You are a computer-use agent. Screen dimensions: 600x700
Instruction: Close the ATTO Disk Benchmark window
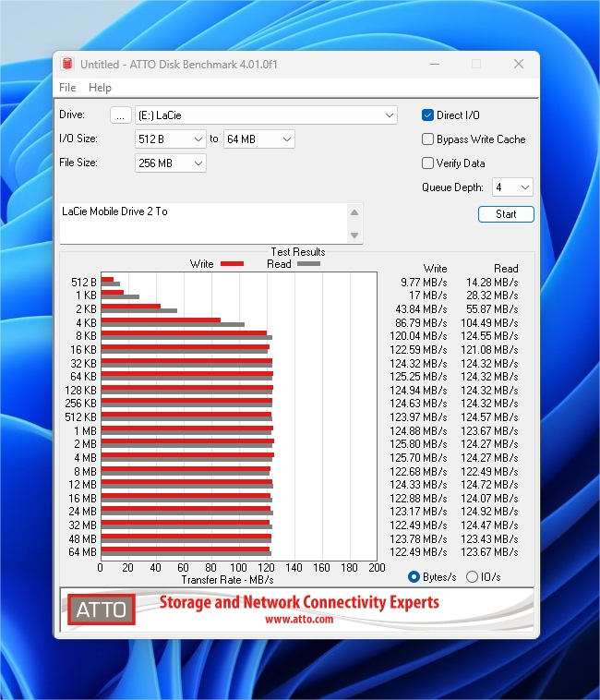pos(519,65)
